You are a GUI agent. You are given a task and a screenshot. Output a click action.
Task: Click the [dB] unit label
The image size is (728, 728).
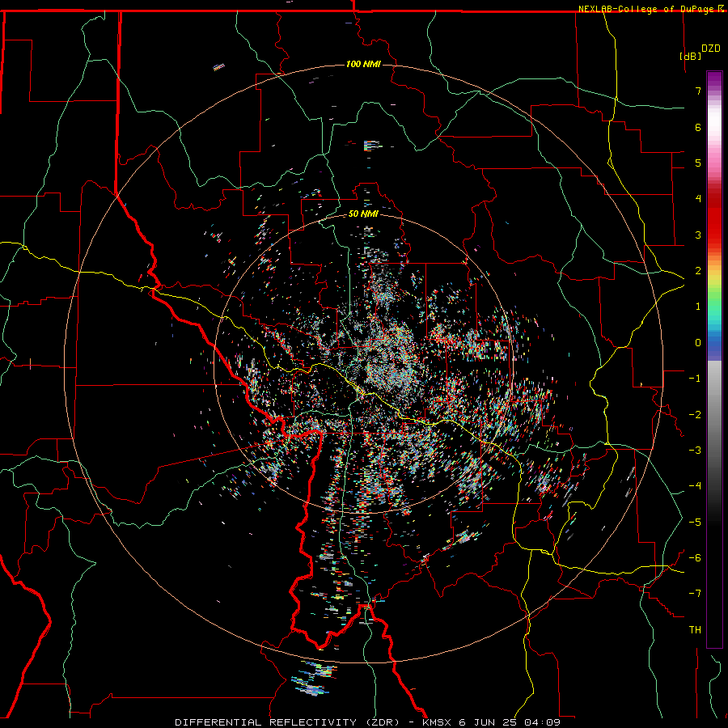691,56
